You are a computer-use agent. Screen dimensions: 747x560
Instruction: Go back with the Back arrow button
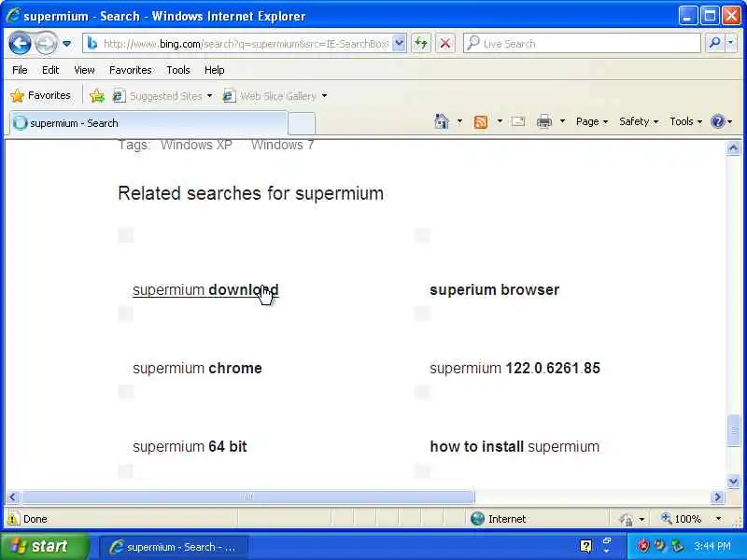pos(20,43)
